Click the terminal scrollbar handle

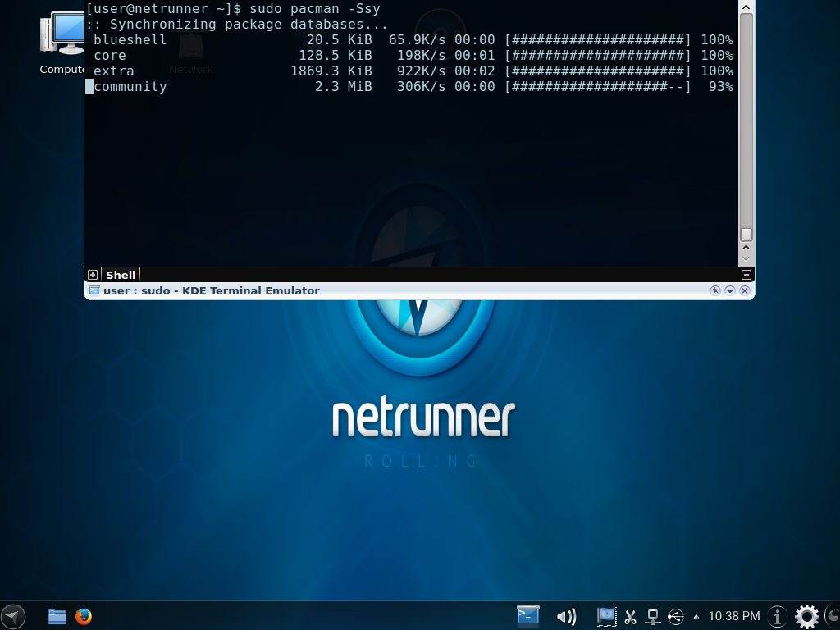746,235
